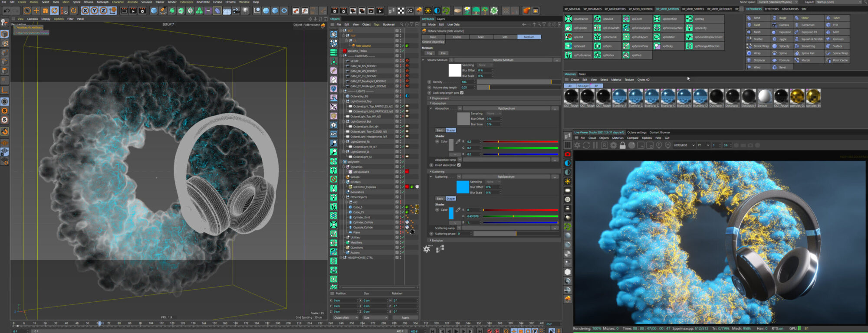Click the Live Viewer settings gear icon

click(x=613, y=145)
